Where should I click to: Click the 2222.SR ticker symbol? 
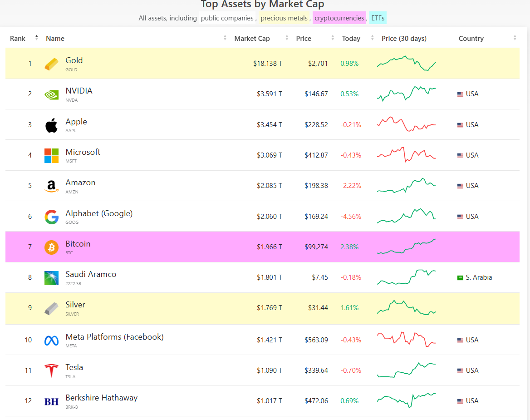point(74,283)
